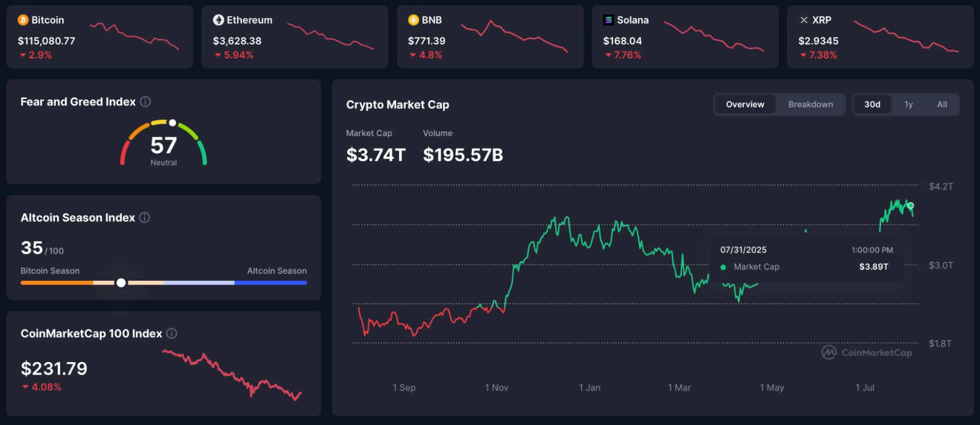Screen dimensions: 980x425
Task: Click the CoinMarketCap 100 Index sparkline chart
Action: tap(231, 374)
